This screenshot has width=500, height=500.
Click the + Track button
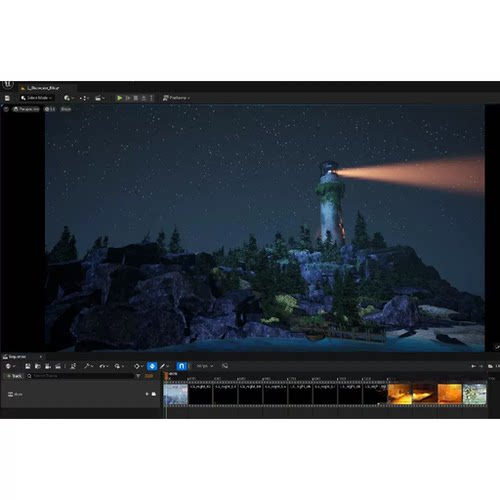tap(13, 376)
